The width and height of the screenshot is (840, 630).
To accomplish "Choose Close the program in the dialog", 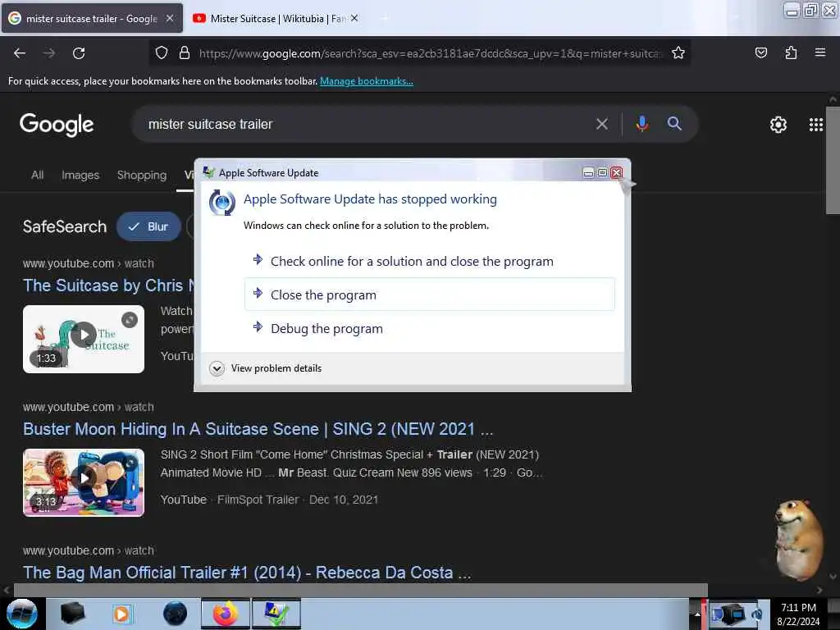I will pos(430,294).
